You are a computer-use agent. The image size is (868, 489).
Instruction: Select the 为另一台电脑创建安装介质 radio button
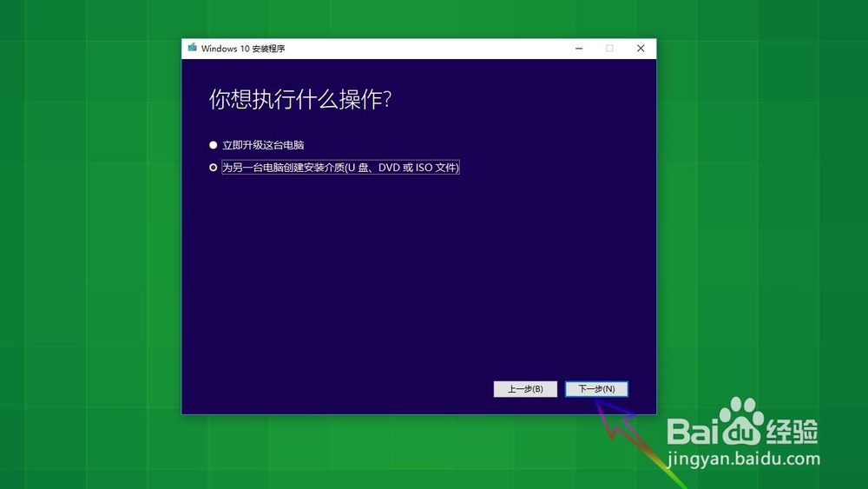pos(214,168)
